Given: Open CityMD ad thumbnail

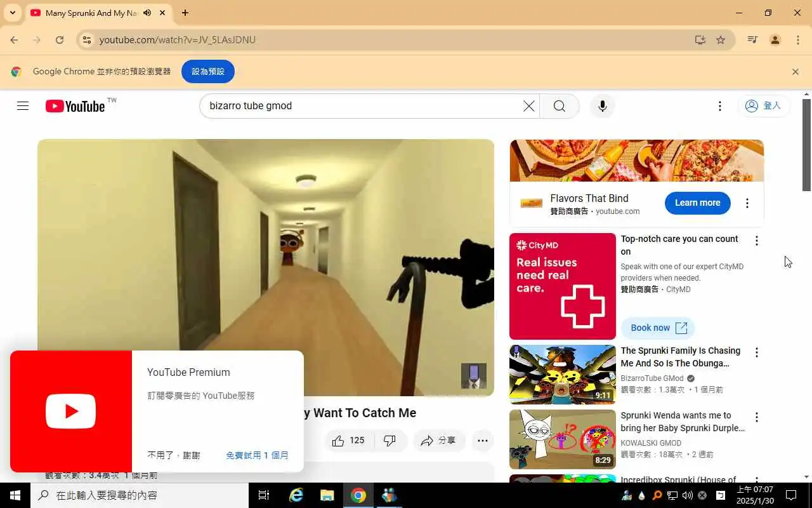Looking at the screenshot, I should coord(563,286).
